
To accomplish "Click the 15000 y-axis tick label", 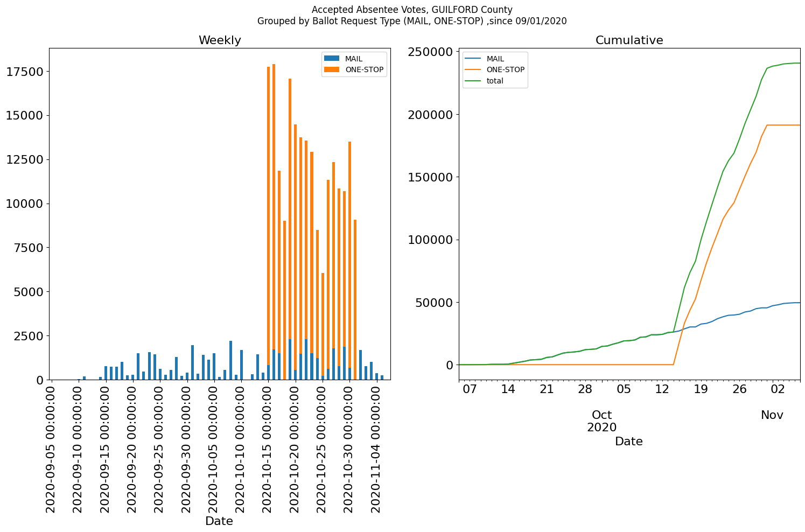I will point(25,116).
